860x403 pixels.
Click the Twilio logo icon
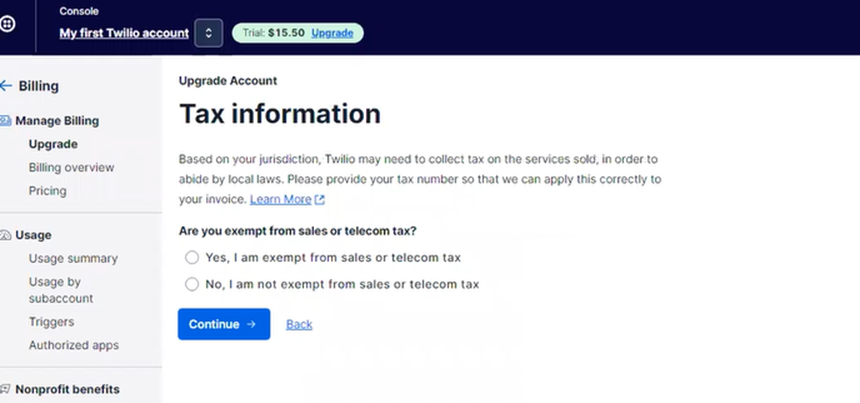click(x=7, y=24)
